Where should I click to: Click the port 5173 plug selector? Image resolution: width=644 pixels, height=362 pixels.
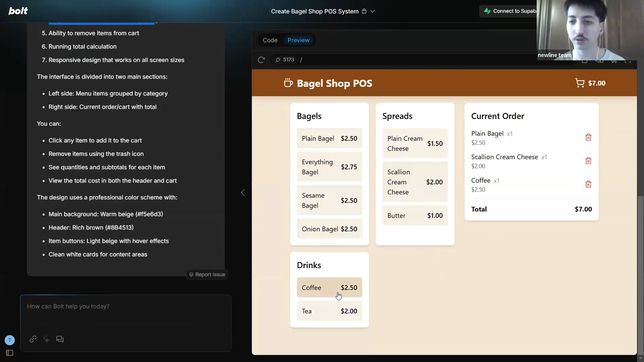(285, 60)
